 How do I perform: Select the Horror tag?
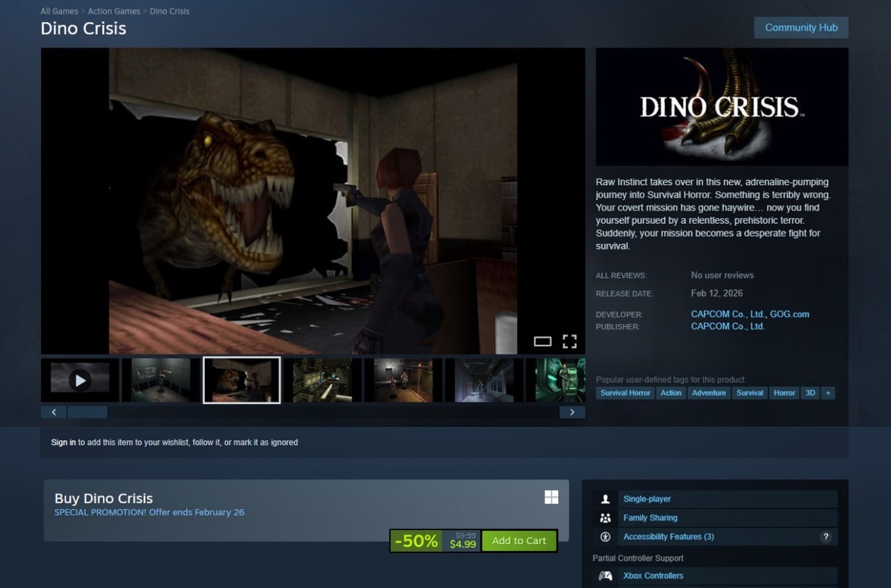[784, 393]
